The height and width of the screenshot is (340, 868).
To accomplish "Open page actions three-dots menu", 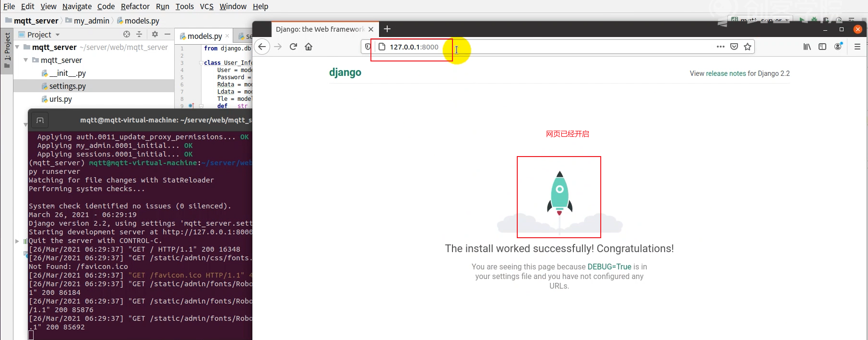I will (720, 47).
